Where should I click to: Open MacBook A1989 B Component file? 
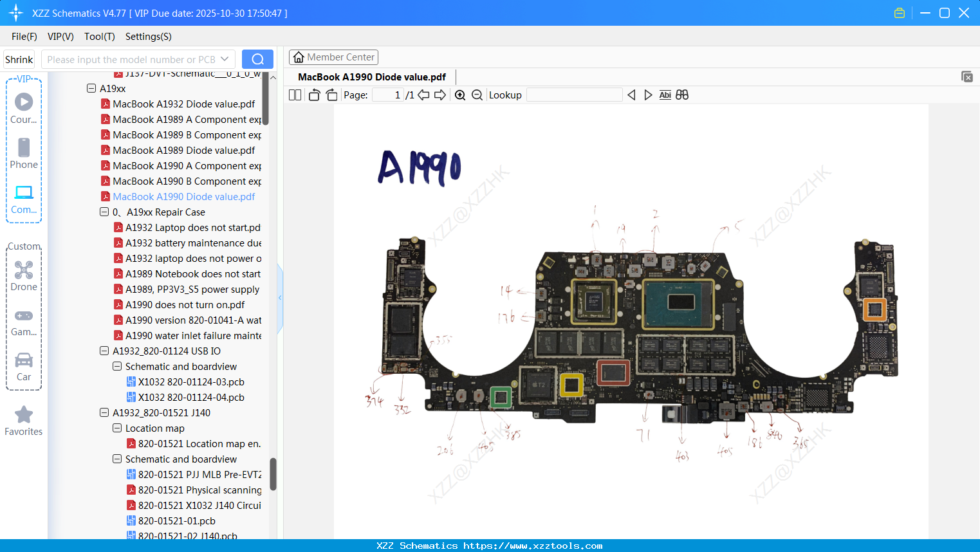click(181, 134)
